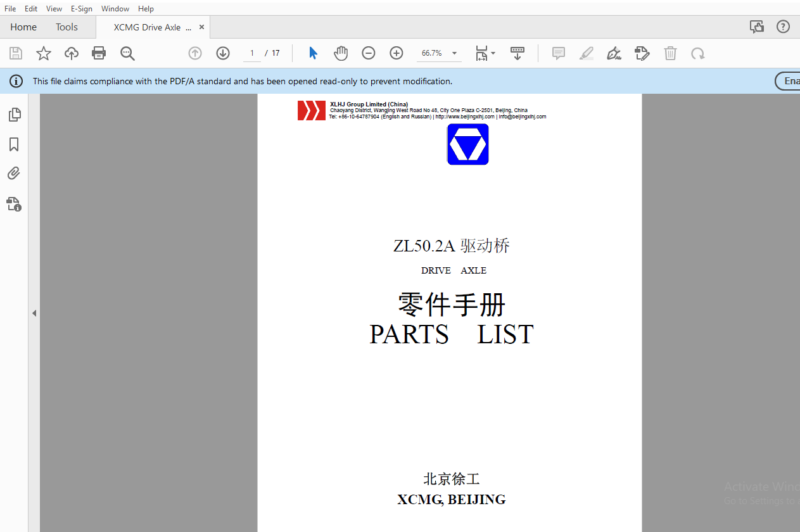Viewport: 800px width, 532px height.
Task: Click the XCMG blue logo in document
Action: point(468,144)
